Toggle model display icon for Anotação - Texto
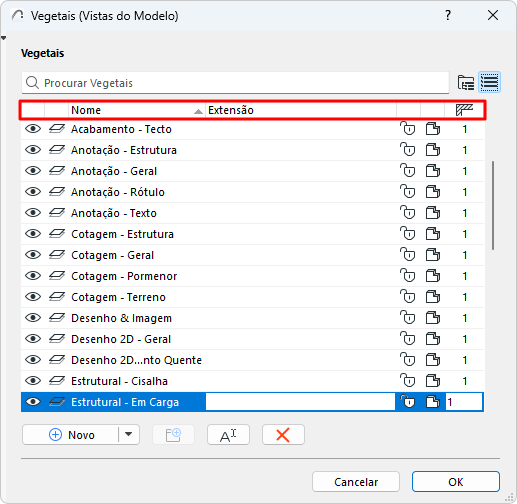This screenshot has width=517, height=504. [x=433, y=213]
